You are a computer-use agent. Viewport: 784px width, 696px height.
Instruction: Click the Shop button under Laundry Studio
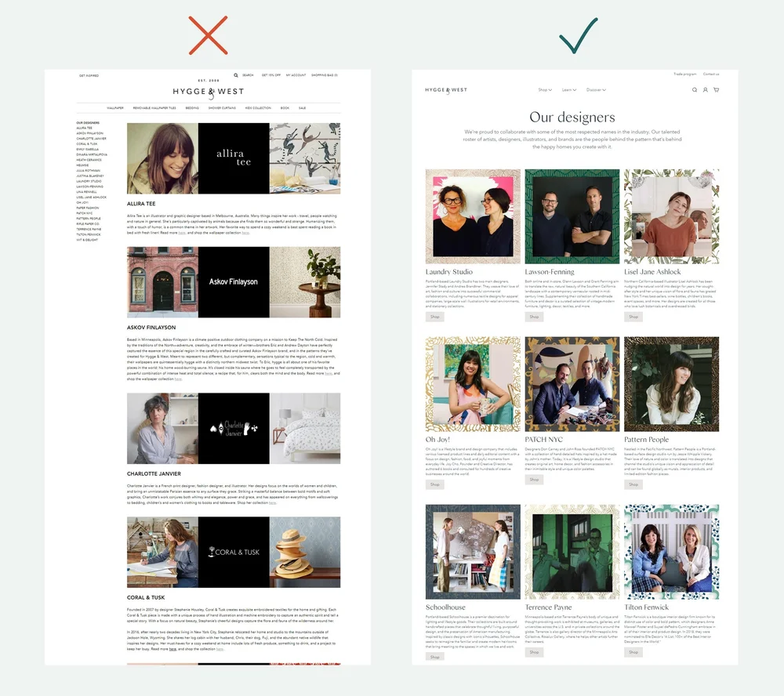pyautogui.click(x=435, y=317)
